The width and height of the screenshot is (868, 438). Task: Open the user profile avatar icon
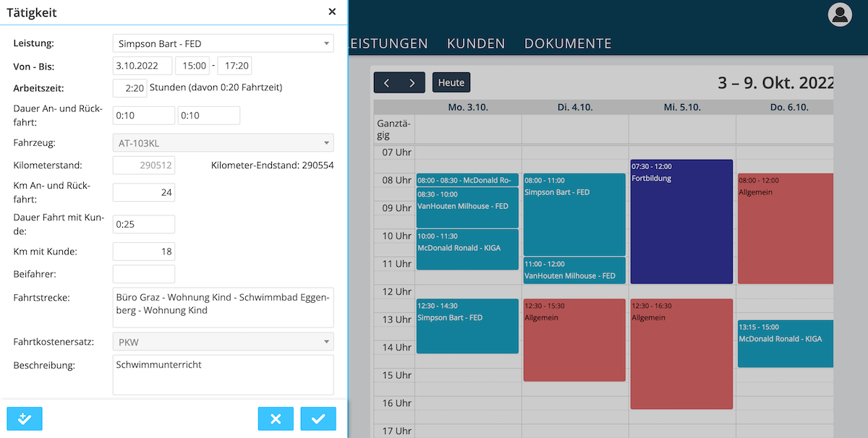pyautogui.click(x=840, y=14)
